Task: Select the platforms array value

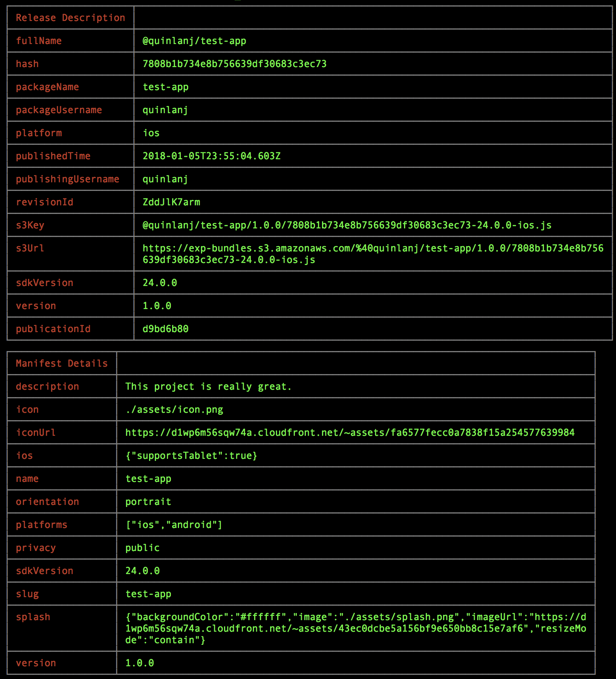Action: [174, 525]
